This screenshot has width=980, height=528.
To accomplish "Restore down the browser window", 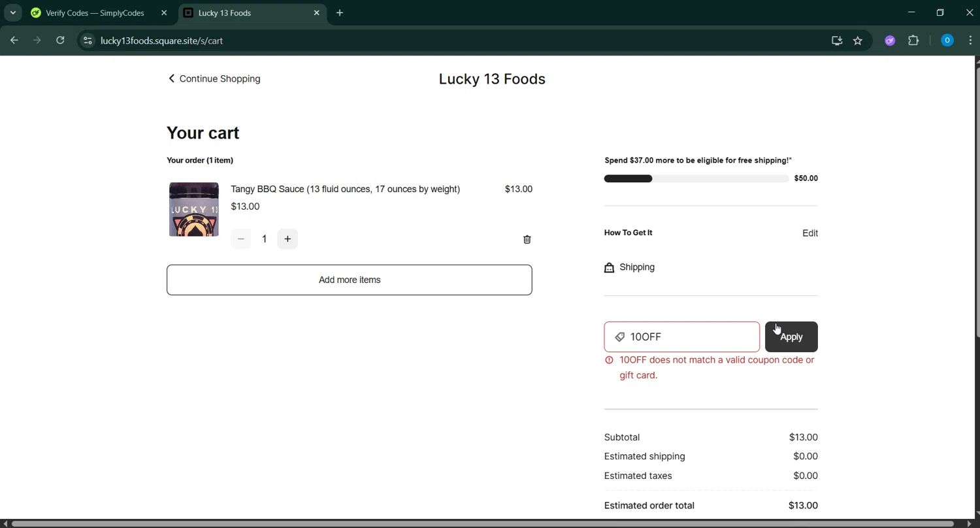I will click(940, 12).
